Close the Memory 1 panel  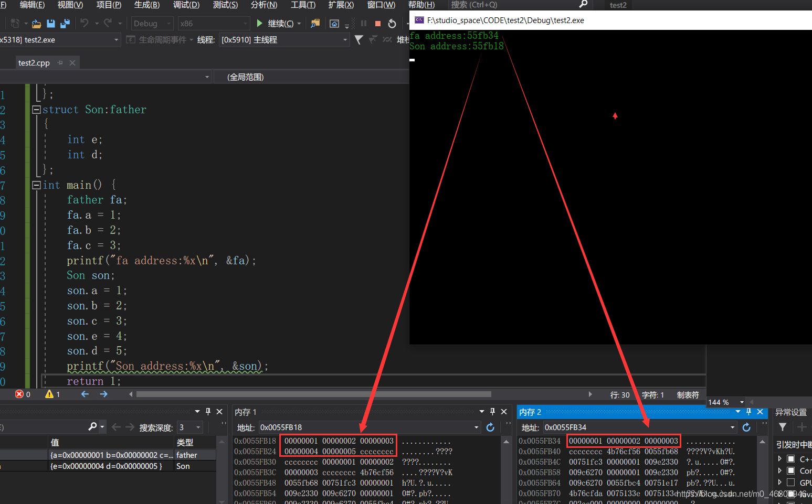504,412
